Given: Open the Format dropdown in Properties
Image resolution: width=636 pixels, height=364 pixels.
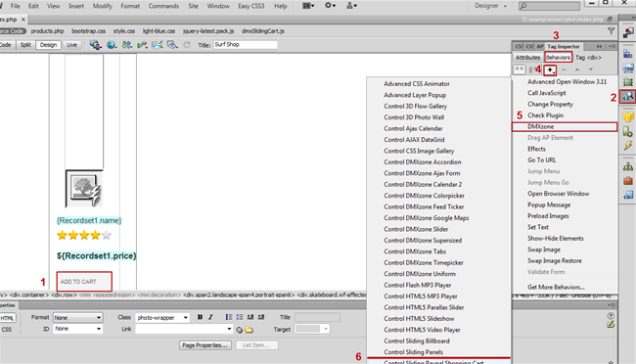Looking at the screenshot, I should 78,317.
